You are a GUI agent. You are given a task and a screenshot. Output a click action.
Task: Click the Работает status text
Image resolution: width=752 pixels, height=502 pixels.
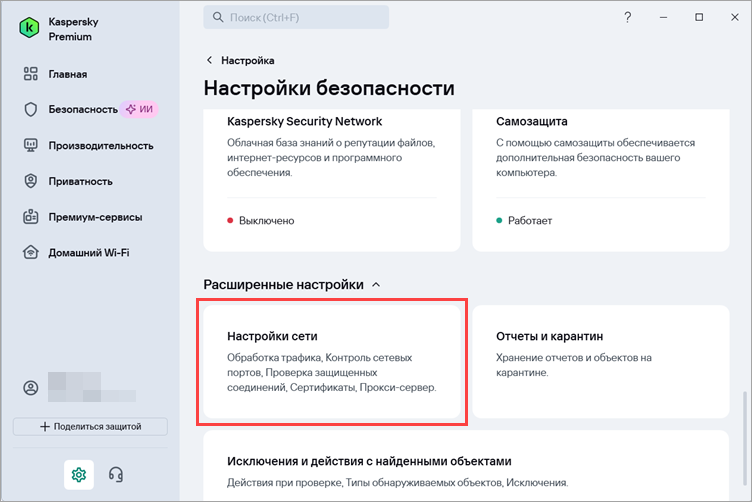tap(530, 221)
